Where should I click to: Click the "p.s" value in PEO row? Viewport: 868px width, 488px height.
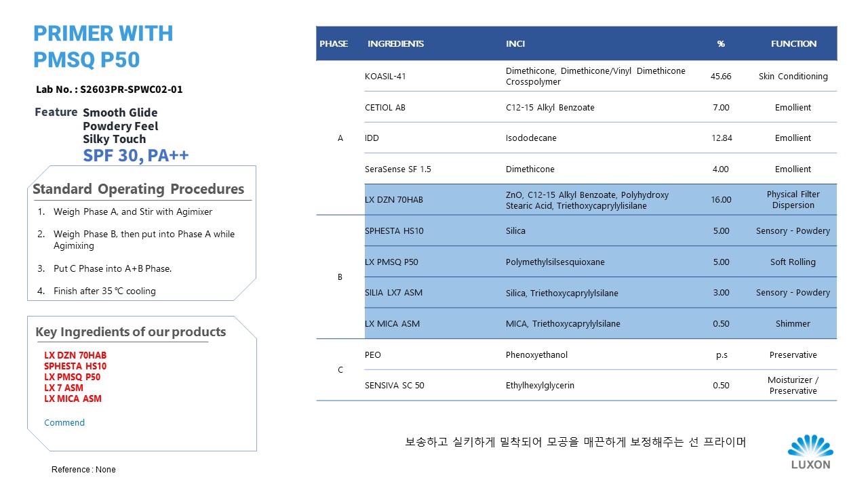pyautogui.click(x=721, y=354)
